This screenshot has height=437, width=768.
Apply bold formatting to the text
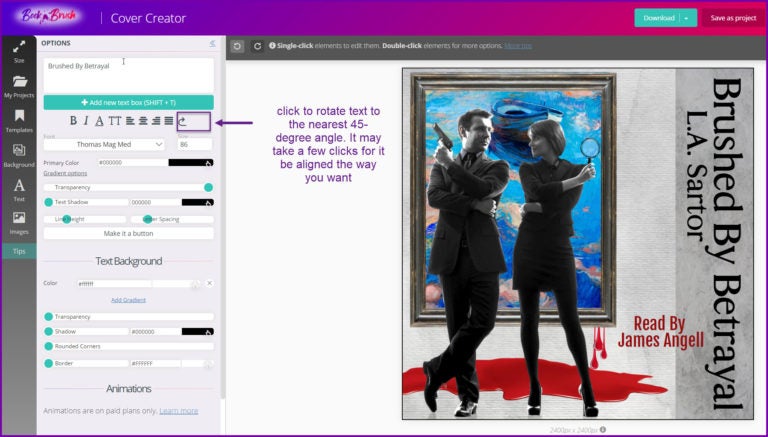coord(73,121)
